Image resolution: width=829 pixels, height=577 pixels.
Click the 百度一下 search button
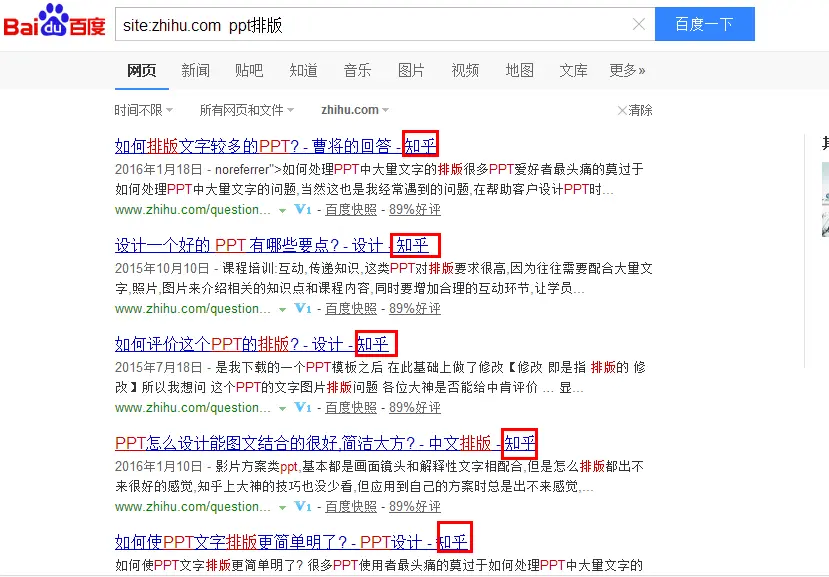coord(704,24)
